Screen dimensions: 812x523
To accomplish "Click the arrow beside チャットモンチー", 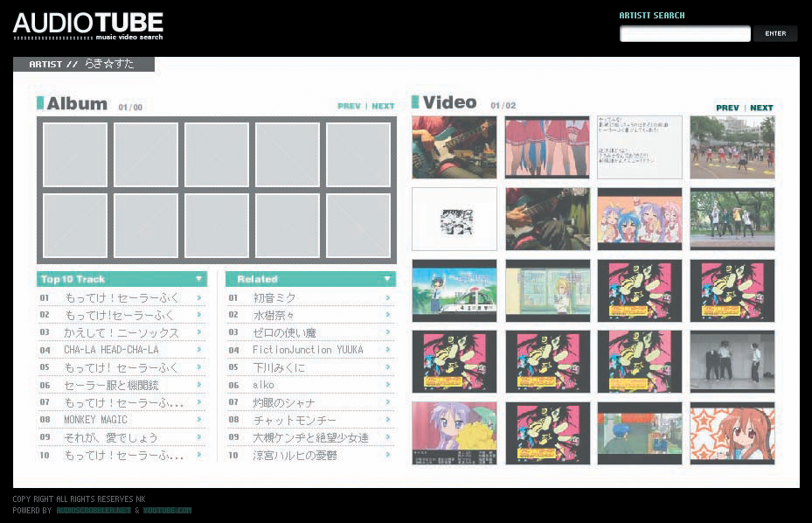I will coord(388,419).
